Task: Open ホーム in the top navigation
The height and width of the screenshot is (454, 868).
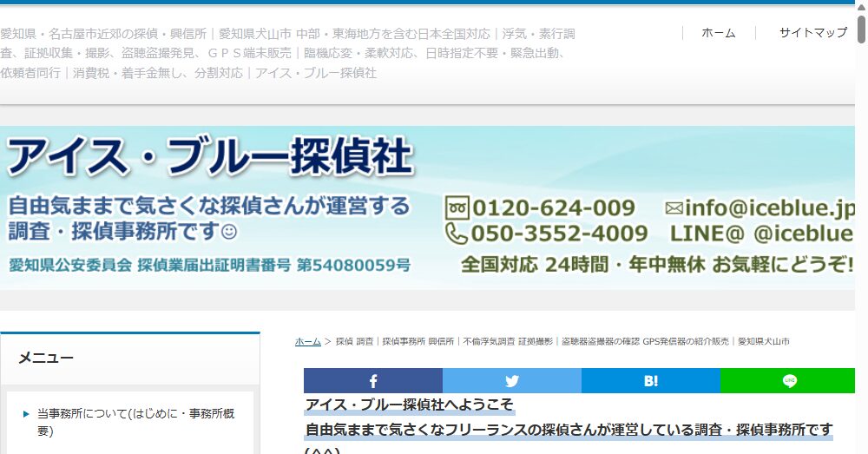Action: pos(718,33)
